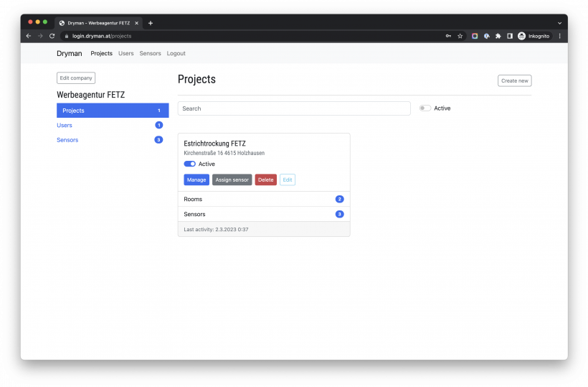This screenshot has width=588, height=387.
Task: Open a new browser tab with plus icon
Action: [151, 23]
